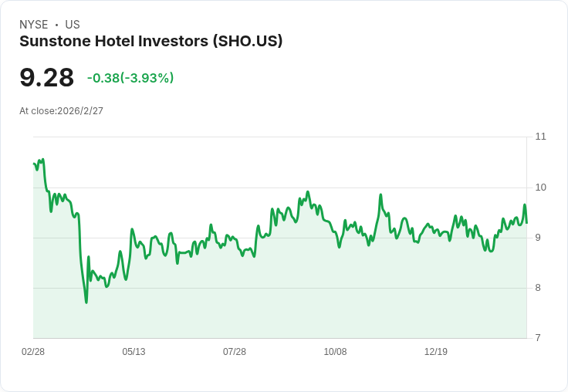Click the -0.38(-3.93%) price change
This screenshot has height=392, width=568.
(130, 78)
